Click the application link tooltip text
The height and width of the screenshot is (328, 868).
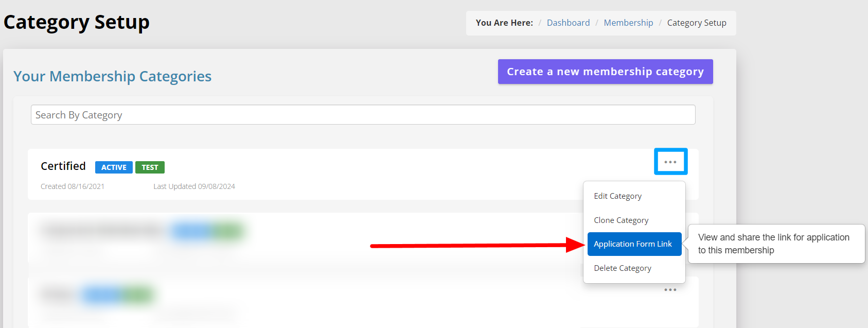point(773,244)
